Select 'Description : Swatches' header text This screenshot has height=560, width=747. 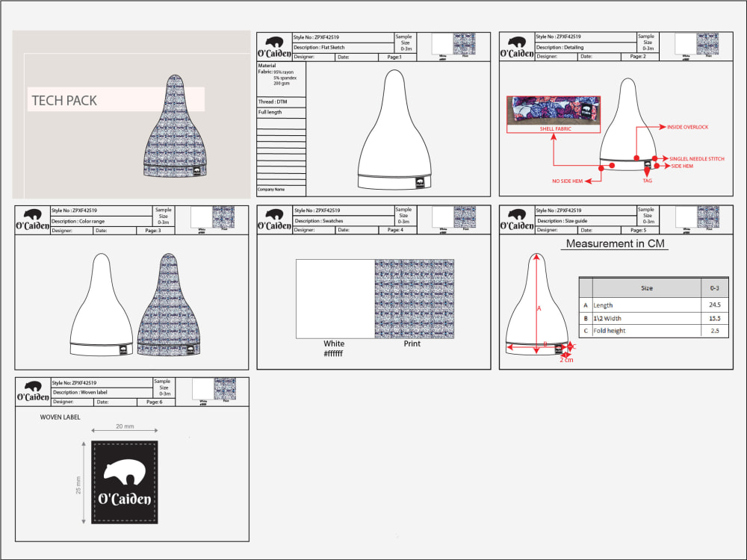point(319,221)
